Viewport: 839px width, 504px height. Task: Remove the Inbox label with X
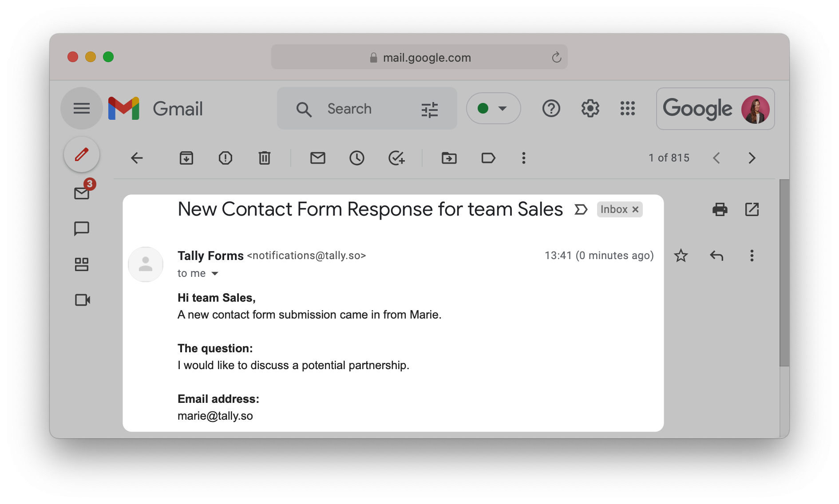(636, 209)
